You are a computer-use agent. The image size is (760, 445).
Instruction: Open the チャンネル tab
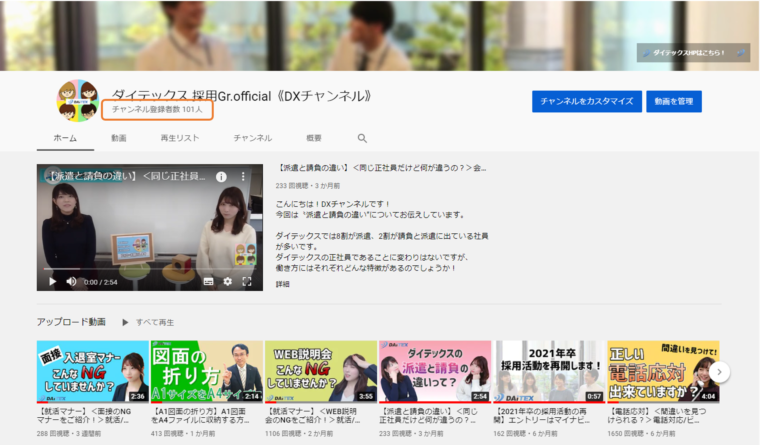click(x=253, y=138)
